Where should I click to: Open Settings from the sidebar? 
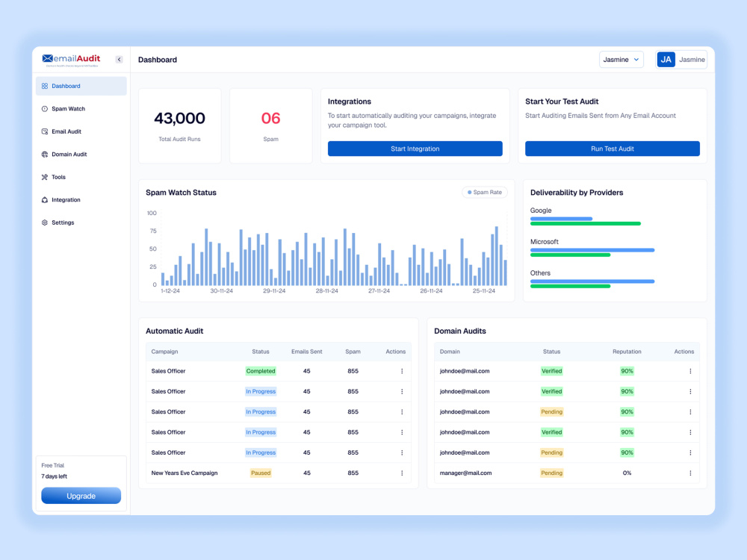click(x=81, y=223)
